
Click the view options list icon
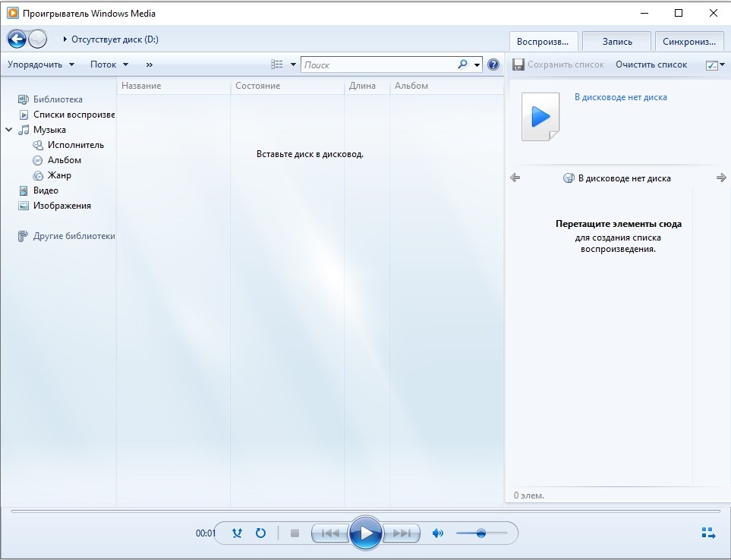coord(277,64)
